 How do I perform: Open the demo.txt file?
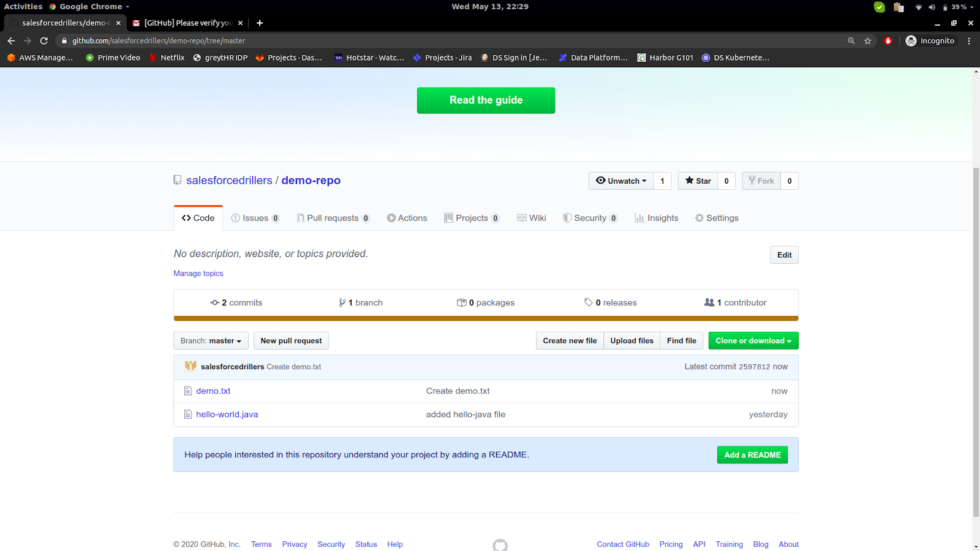pyautogui.click(x=213, y=391)
